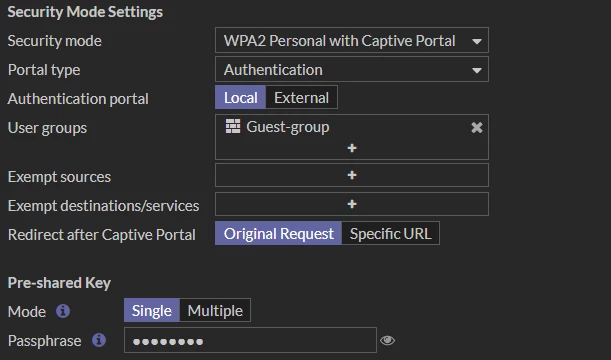
Task: Choose Original Request redirect option
Action: [278, 233]
